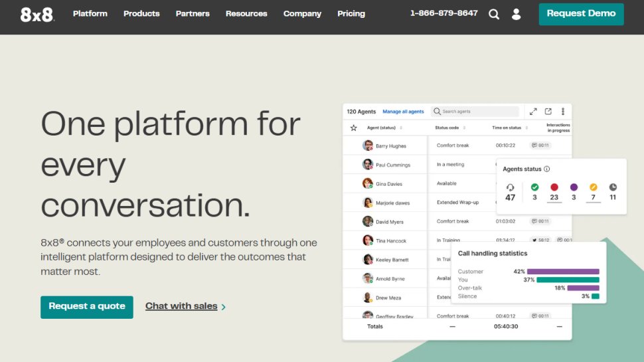Click the red busy status icon
The width and height of the screenshot is (644, 362).
point(554,187)
